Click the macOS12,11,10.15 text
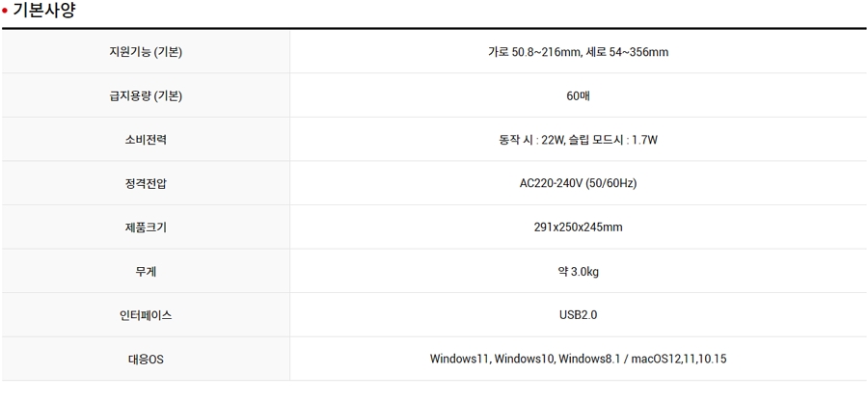This screenshot has height=401, width=868. coord(679,359)
